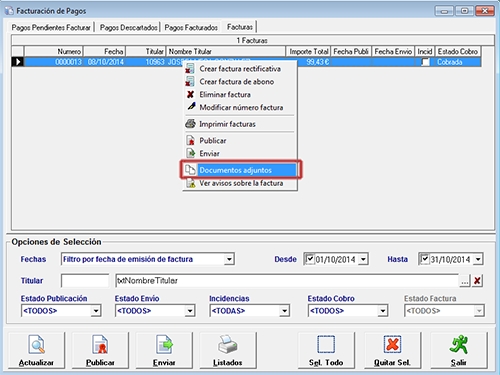Click the Fecha Publi column header
This screenshot has width=500, height=375.
(351, 51)
